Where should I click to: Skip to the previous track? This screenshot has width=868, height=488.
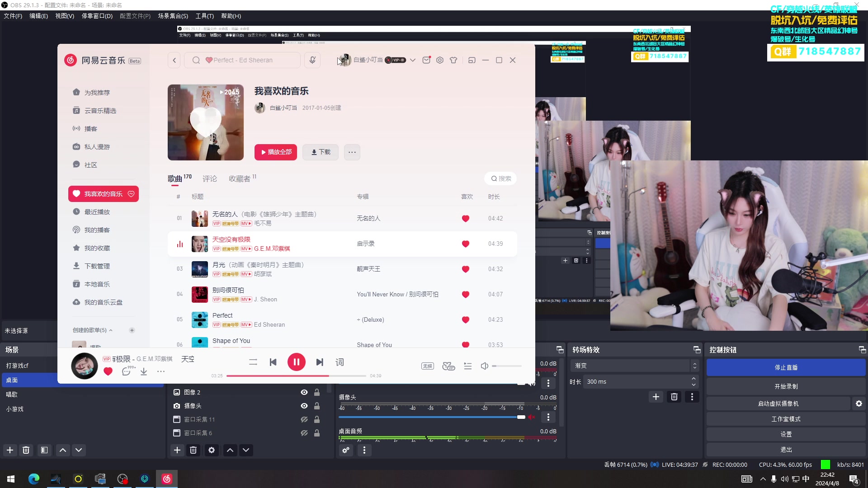[273, 362]
